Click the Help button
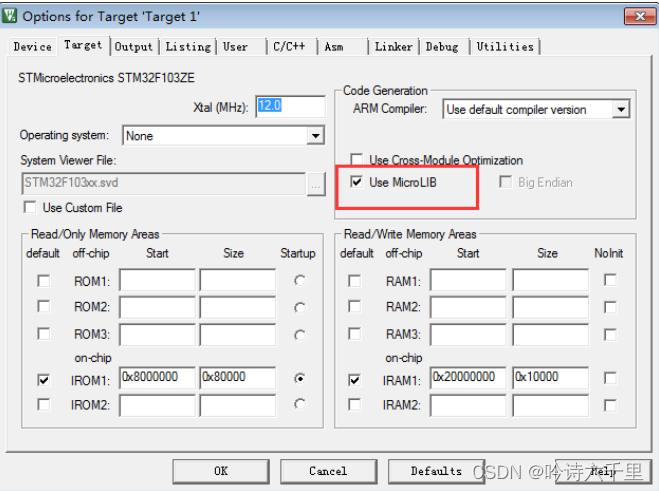659x491 pixels. click(x=604, y=471)
